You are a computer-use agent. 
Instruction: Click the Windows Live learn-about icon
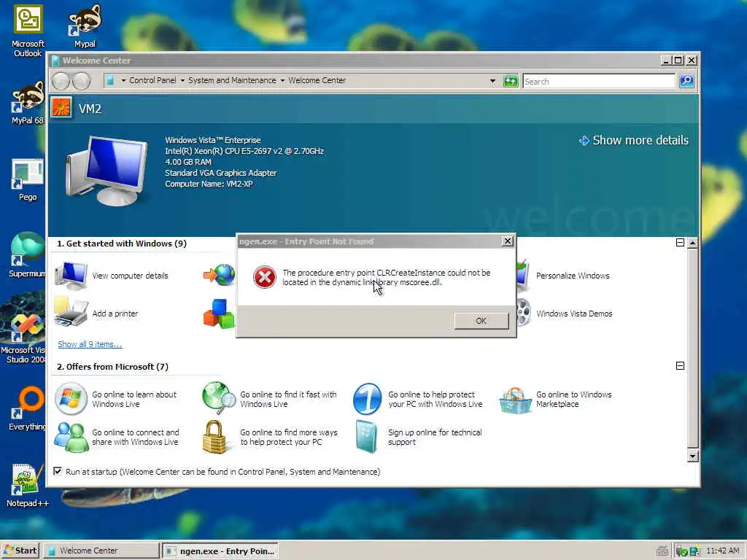coord(71,398)
